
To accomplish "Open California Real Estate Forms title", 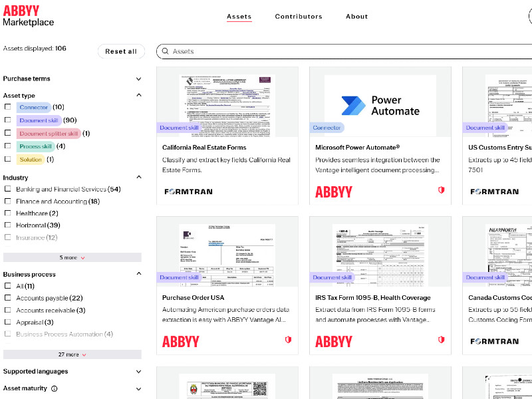I will point(204,147).
